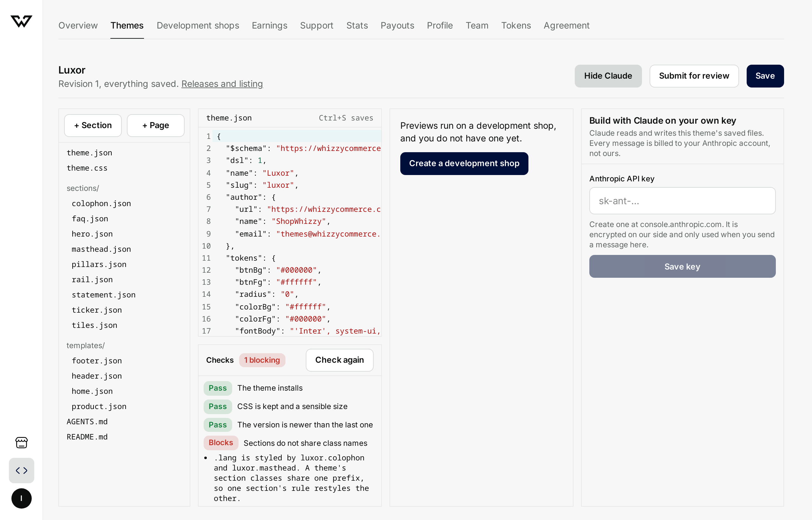Click "The version is newer than the last one"
The image size is (812, 520).
[305, 425]
